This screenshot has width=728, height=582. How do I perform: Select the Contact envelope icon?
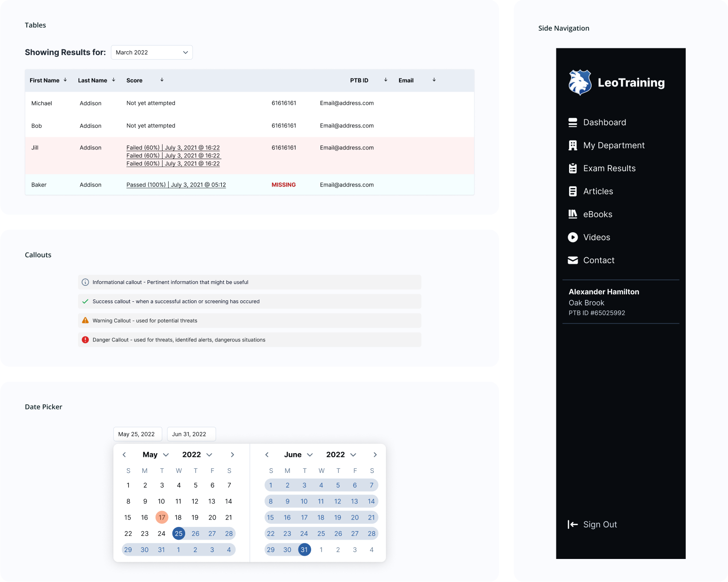(x=572, y=260)
